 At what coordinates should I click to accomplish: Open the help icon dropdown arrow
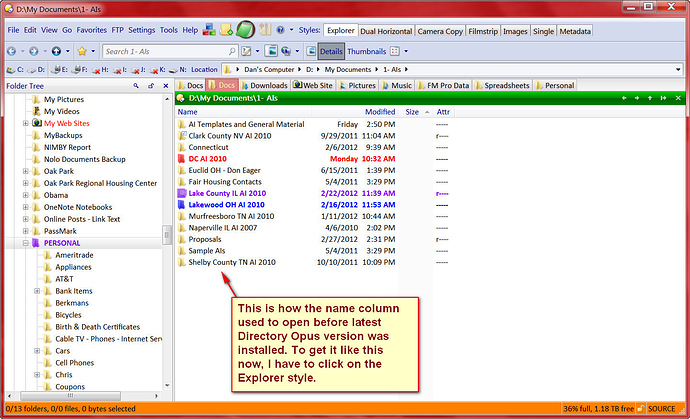pyautogui.click(x=291, y=30)
